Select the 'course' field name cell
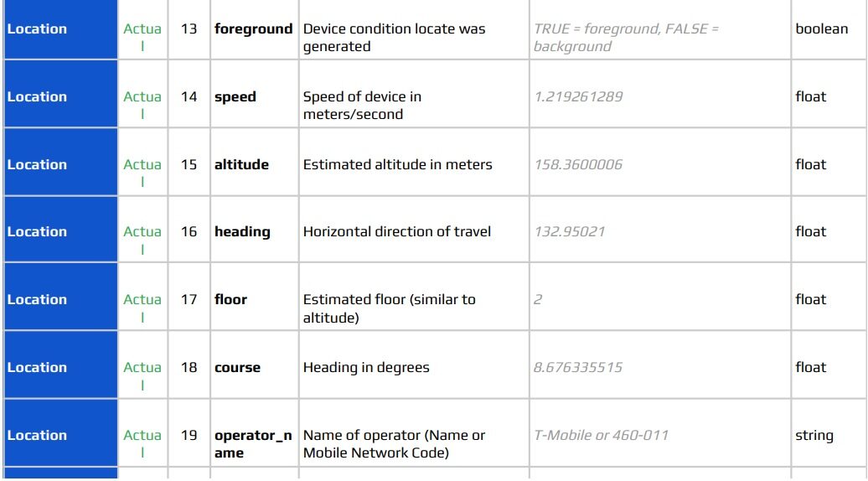This screenshot has height=481, width=868. [254, 365]
